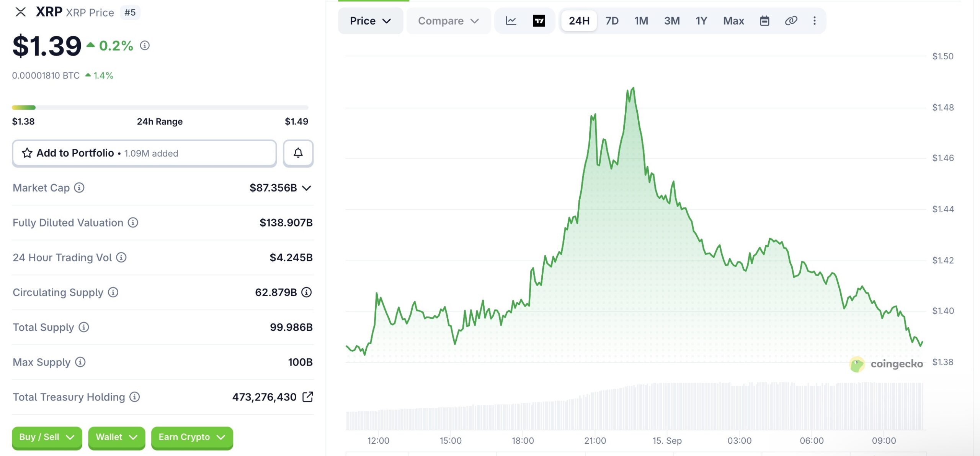Click info icon next to 62.879B value
980x456 pixels.
click(x=307, y=292)
